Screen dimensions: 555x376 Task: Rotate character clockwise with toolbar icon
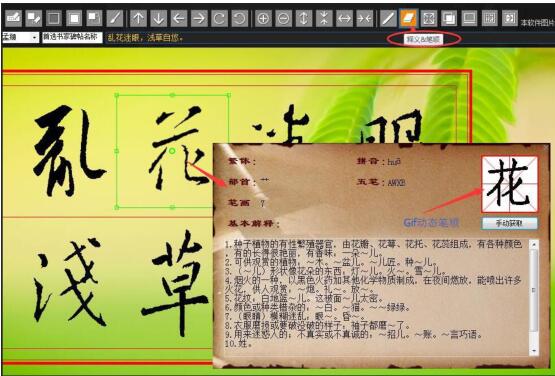click(219, 18)
